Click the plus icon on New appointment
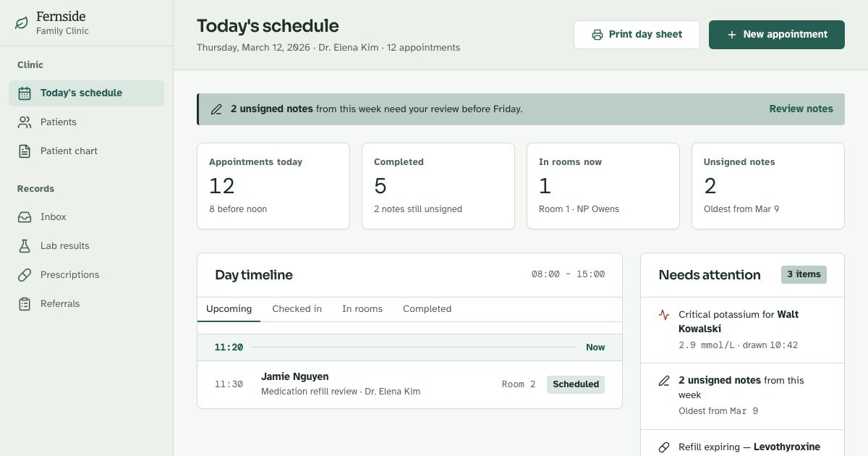Screen dimensions: 868x456 tap(732, 35)
